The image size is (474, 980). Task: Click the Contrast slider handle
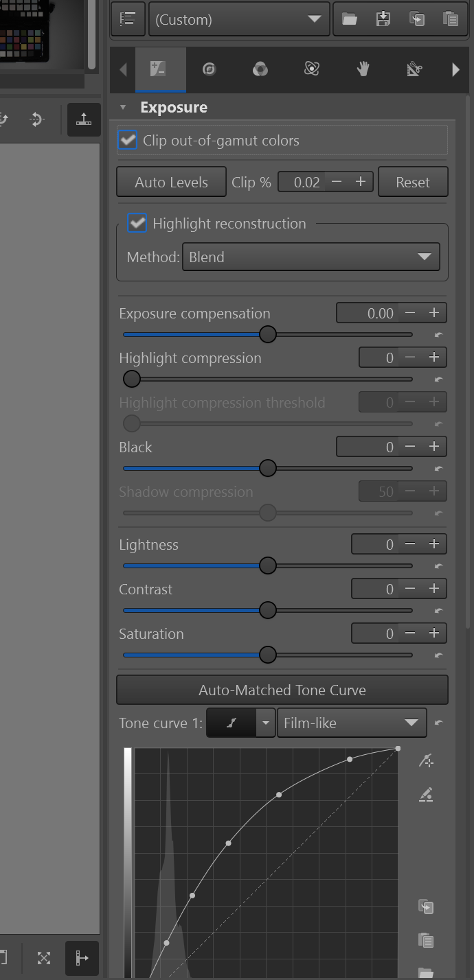(x=268, y=610)
